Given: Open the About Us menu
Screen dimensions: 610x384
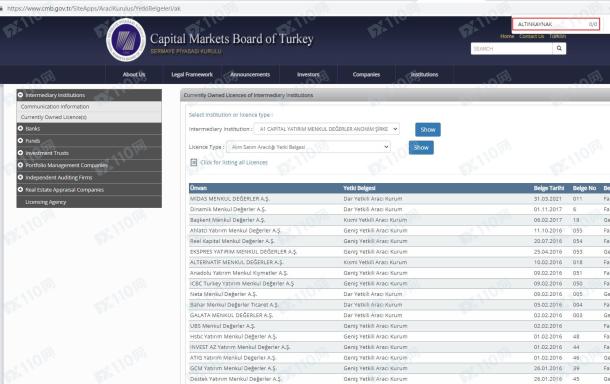Looking at the screenshot, I should click(134, 74).
